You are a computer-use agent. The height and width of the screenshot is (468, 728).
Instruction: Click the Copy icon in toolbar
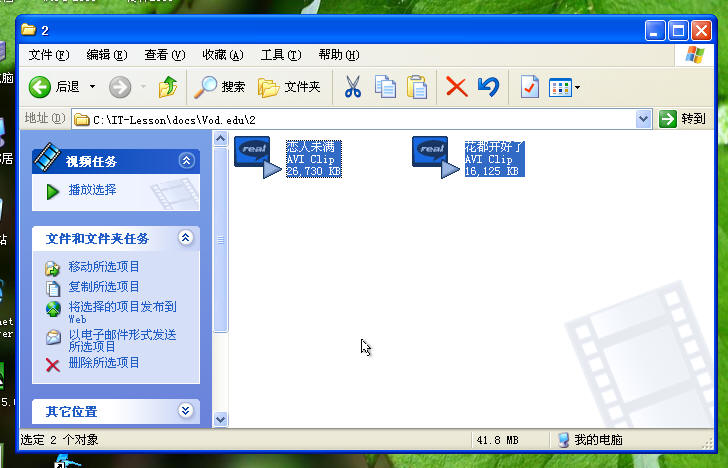pyautogui.click(x=385, y=88)
